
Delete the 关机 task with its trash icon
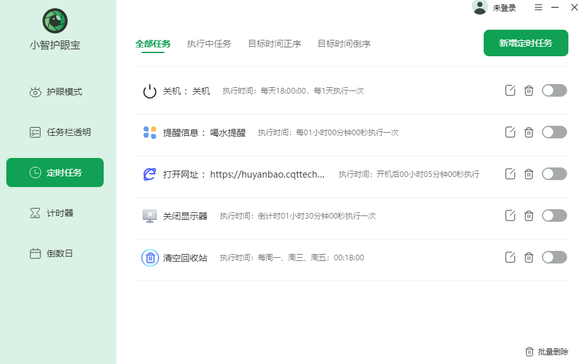pos(529,90)
